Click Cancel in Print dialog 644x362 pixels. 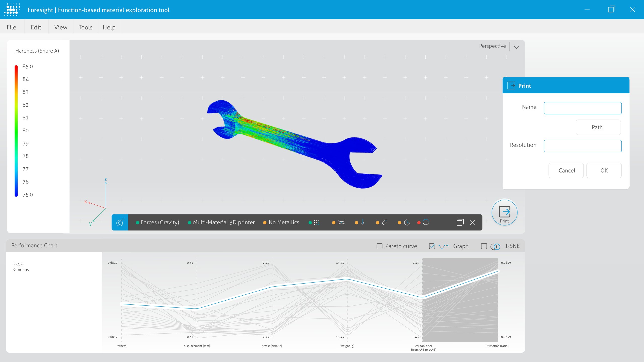pyautogui.click(x=566, y=170)
